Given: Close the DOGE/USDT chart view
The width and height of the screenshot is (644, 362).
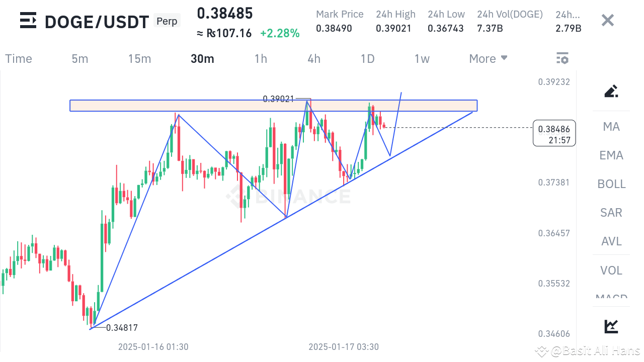Looking at the screenshot, I should click(607, 20).
